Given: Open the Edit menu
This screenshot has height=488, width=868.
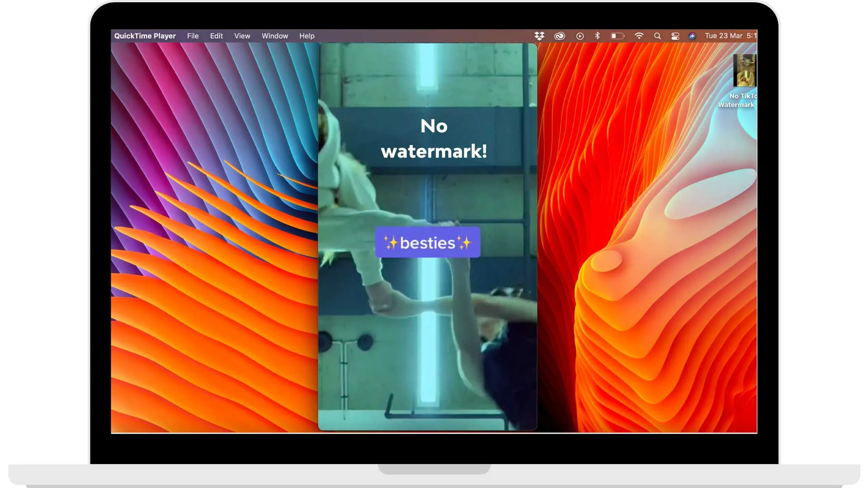Looking at the screenshot, I should click(x=216, y=36).
